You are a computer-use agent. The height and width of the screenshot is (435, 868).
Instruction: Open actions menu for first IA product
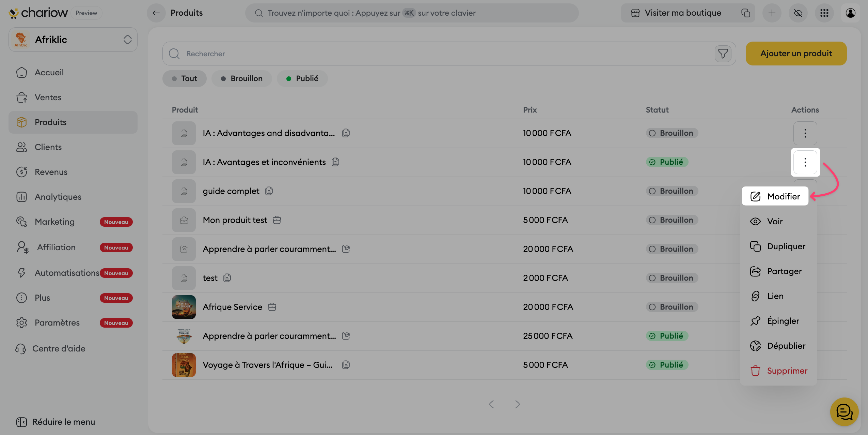click(805, 133)
